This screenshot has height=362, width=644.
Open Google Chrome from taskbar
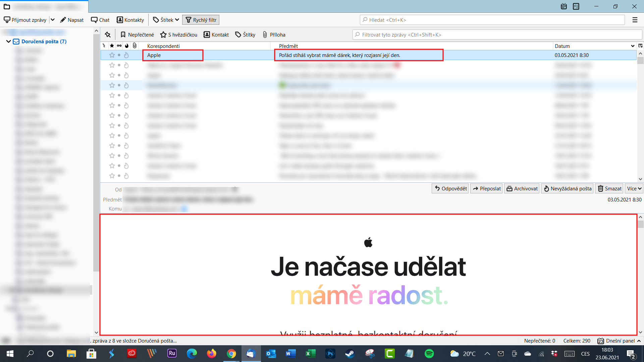[231, 354]
